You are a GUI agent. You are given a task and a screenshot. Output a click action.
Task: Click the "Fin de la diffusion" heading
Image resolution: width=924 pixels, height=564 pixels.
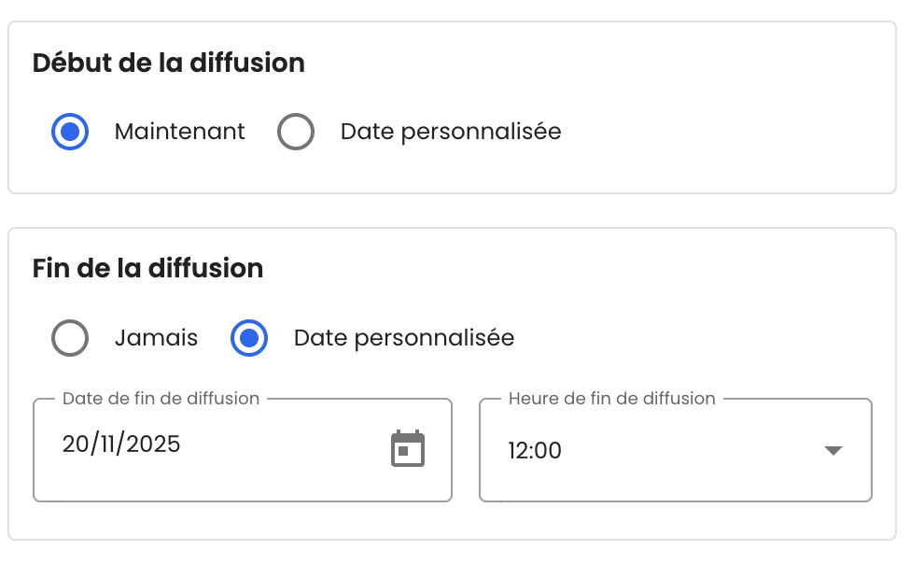tap(147, 269)
